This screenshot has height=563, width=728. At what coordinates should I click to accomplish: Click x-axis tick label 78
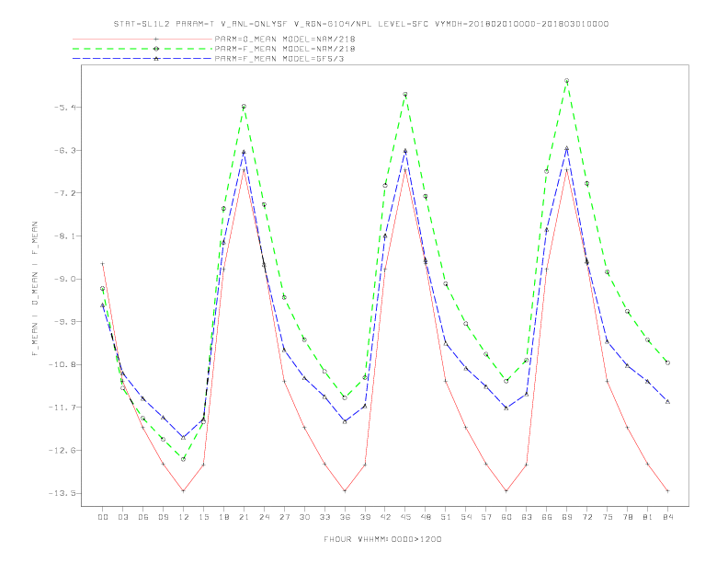click(627, 517)
